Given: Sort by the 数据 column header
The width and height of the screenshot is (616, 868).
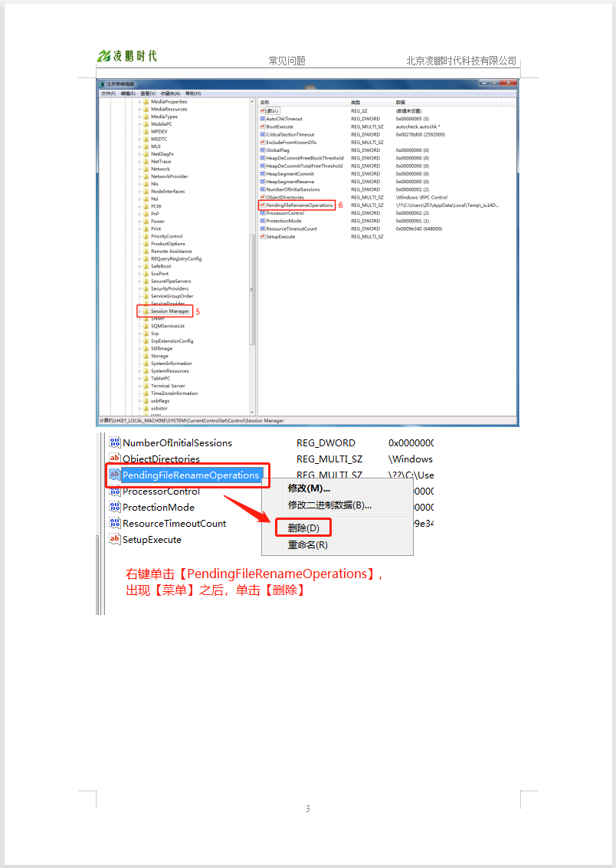Looking at the screenshot, I should click(x=447, y=103).
